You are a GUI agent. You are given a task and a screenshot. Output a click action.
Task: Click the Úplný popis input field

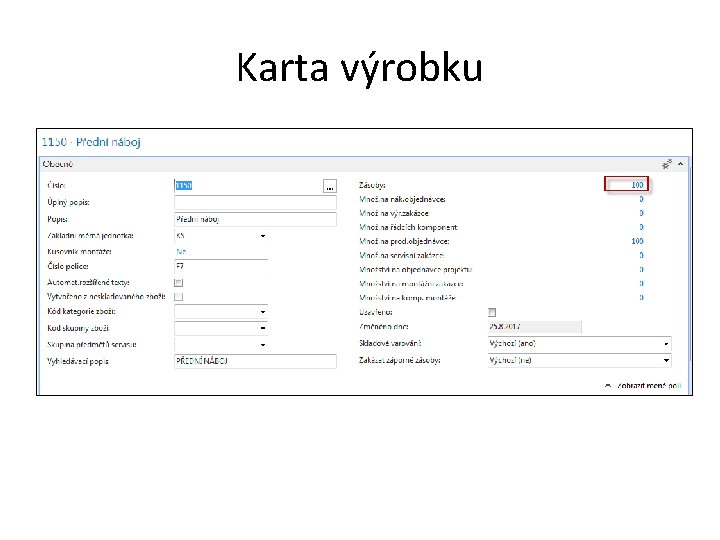(x=255, y=202)
